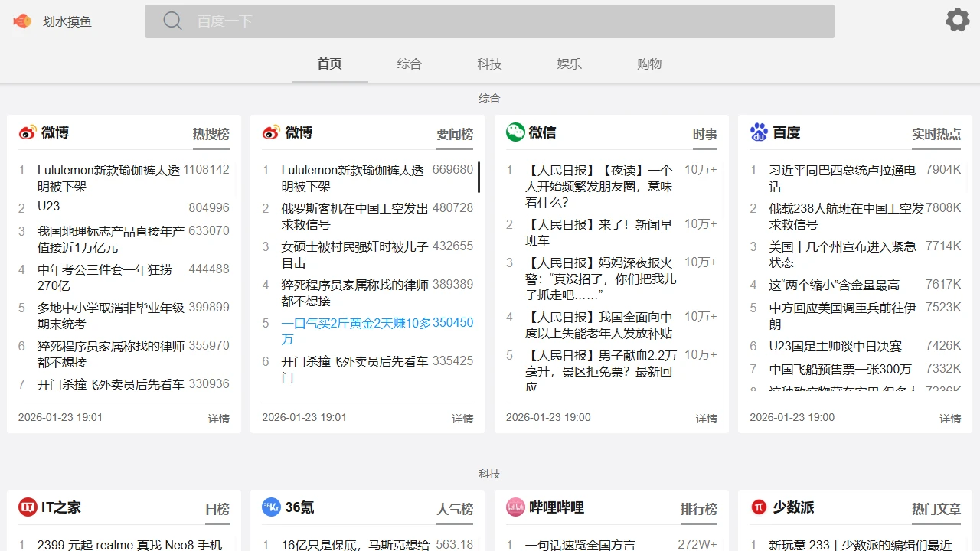
Task: Click the WeChat icon on the 时事 card
Action: tap(514, 132)
